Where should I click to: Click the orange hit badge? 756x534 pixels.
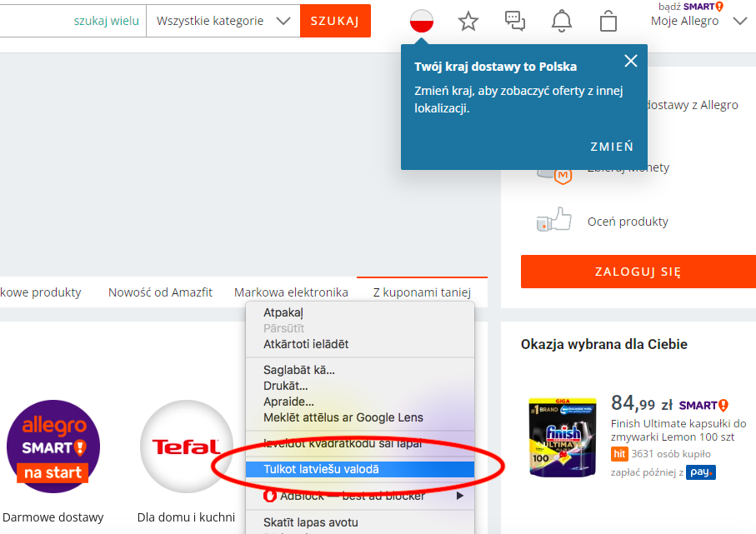coord(619,454)
